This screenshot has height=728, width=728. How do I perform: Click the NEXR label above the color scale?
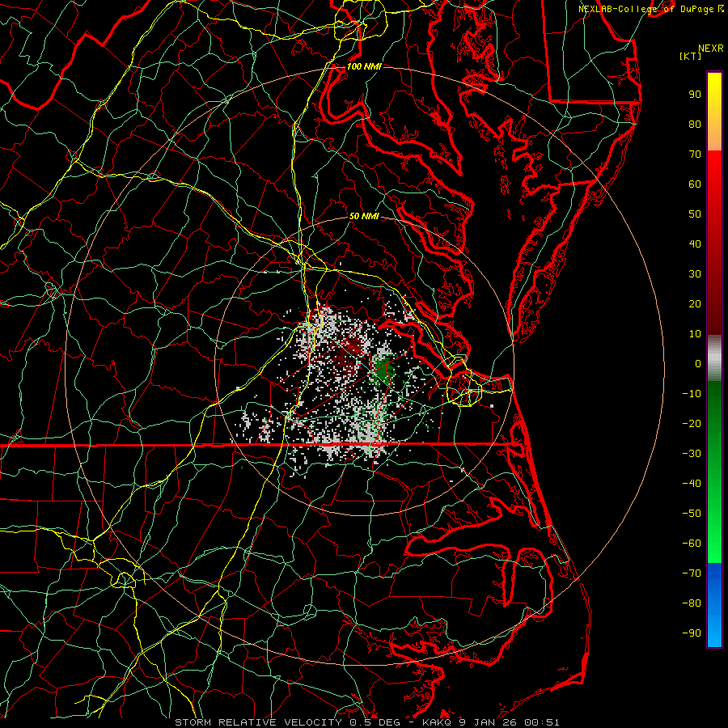711,49
